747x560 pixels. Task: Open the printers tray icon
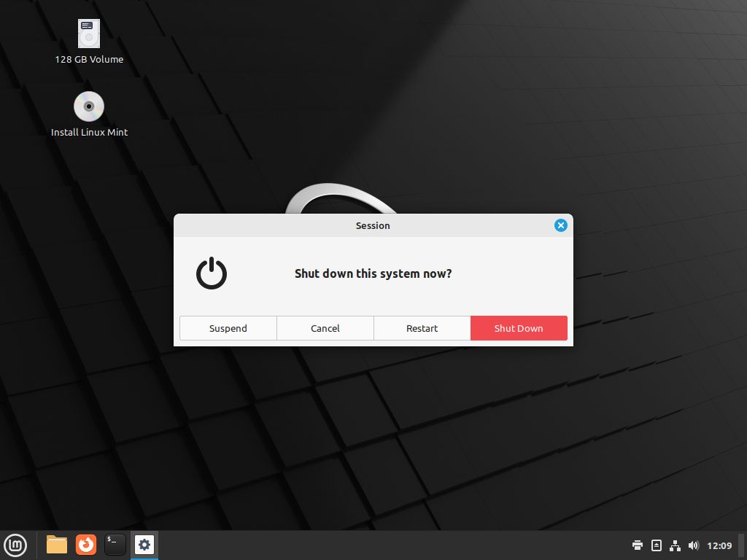(x=638, y=545)
